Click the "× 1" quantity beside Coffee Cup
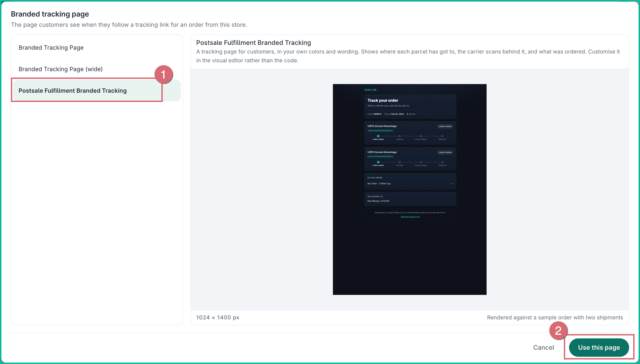 point(452,184)
